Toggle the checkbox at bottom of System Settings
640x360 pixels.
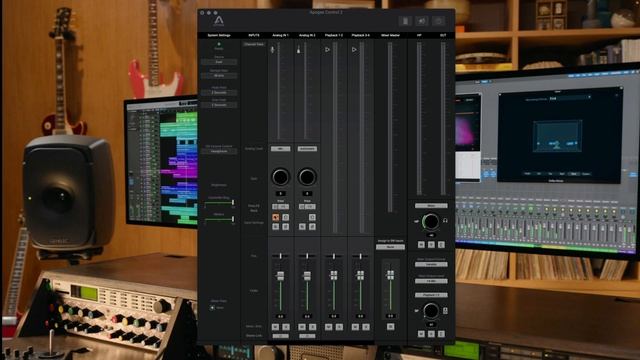tap(212, 307)
